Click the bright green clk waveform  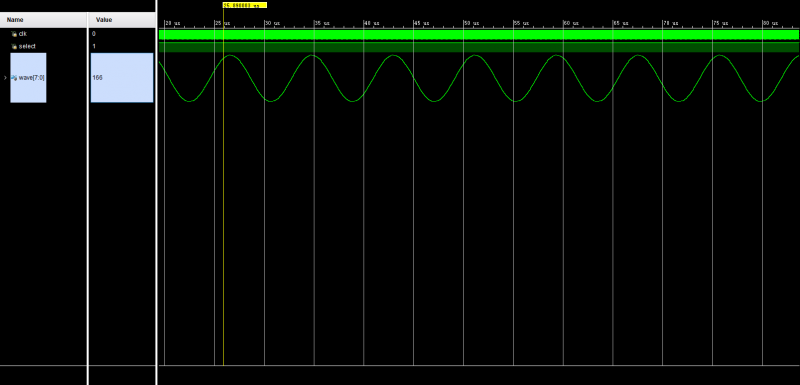tap(479, 34)
